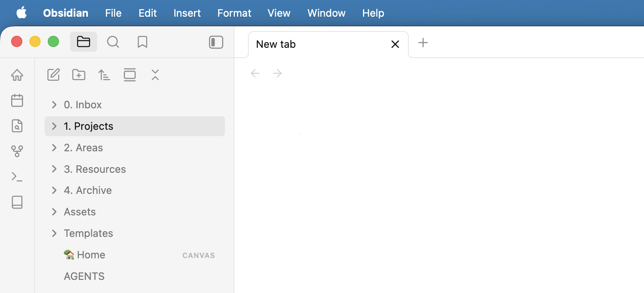Open the Format menu
The height and width of the screenshot is (293, 644).
tap(234, 13)
